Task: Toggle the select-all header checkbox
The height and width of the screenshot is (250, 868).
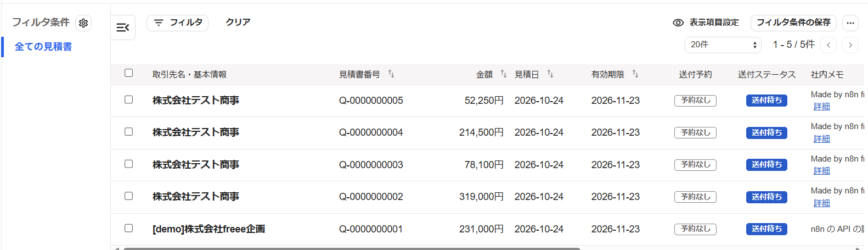Action: click(x=128, y=73)
